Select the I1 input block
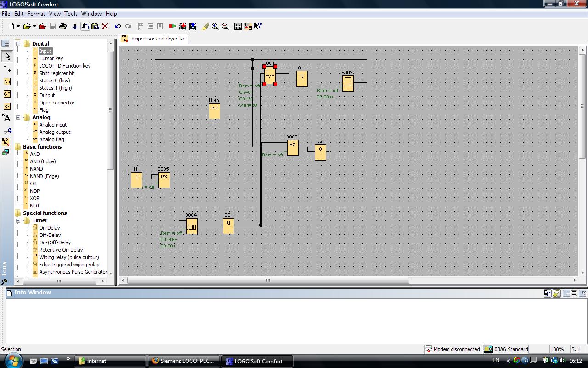The image size is (588, 368). [x=136, y=180]
